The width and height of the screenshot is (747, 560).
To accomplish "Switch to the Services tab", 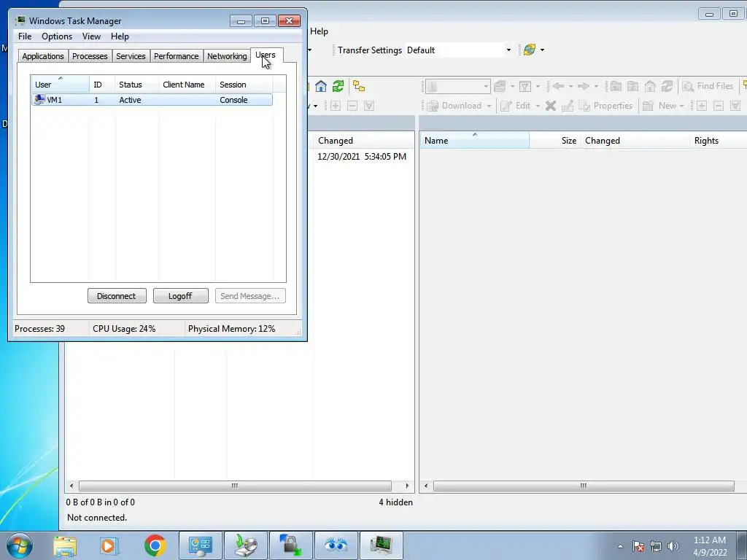I will pyautogui.click(x=131, y=56).
